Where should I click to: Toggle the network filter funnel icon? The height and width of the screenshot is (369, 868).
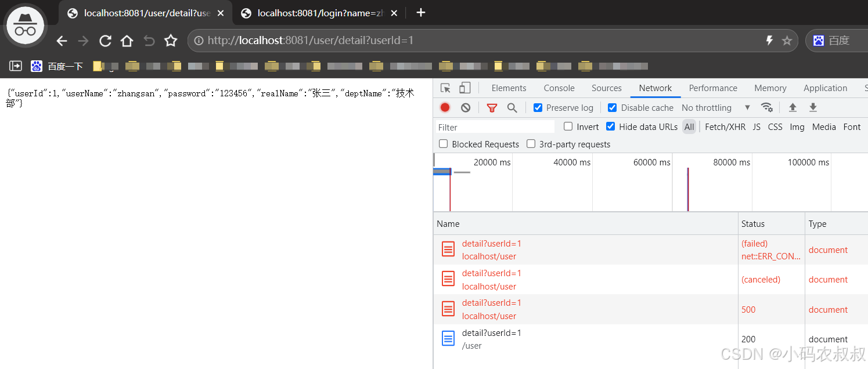pyautogui.click(x=492, y=107)
